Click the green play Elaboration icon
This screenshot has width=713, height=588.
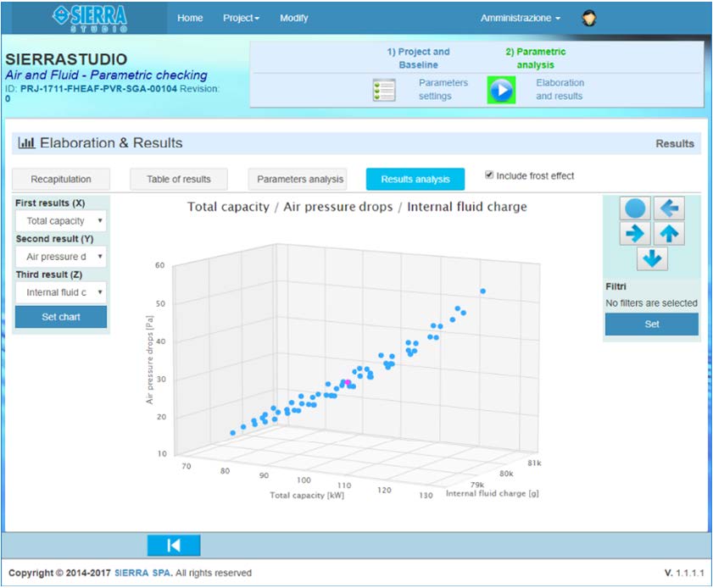(501, 90)
